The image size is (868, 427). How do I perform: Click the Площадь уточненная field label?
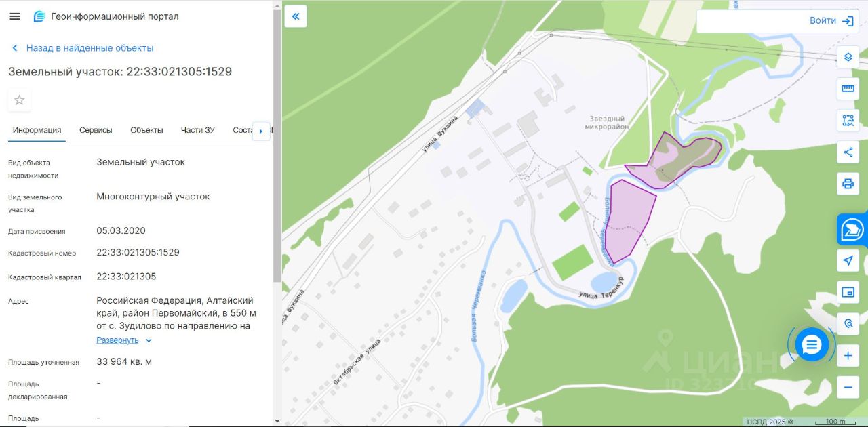tap(43, 362)
